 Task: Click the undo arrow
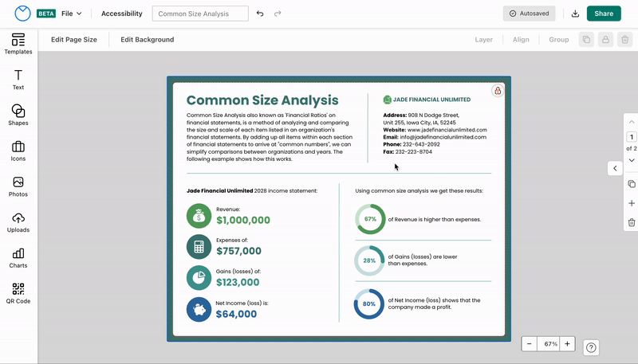(260, 14)
